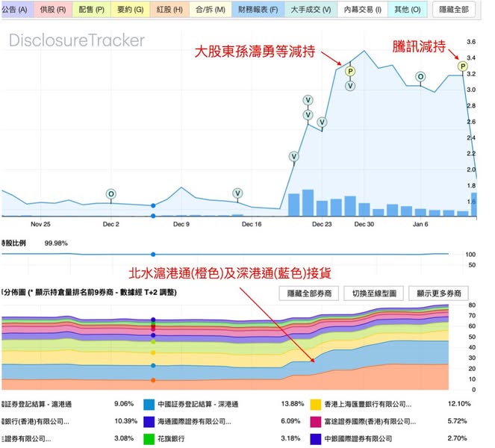Viewport: 495px width, 448px height.
Task: Select legend entry 海通國際證券有限公司
Action: coord(194,421)
